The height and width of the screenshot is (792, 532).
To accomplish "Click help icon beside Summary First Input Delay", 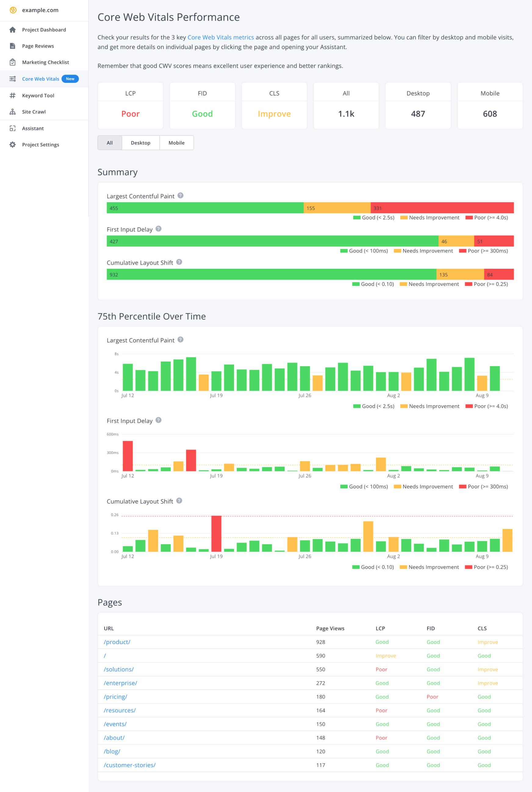I will click(x=158, y=229).
